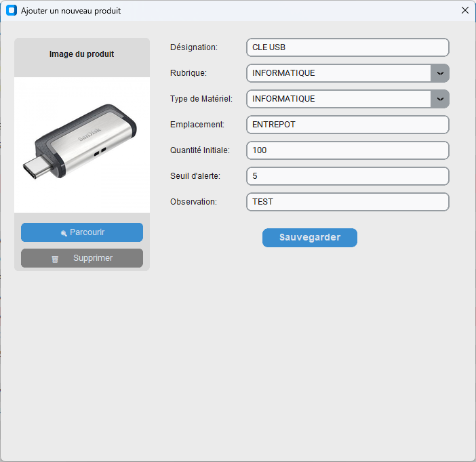Click into the Emplacement field with ENTREPOT
This screenshot has height=462, width=476.
pos(347,125)
